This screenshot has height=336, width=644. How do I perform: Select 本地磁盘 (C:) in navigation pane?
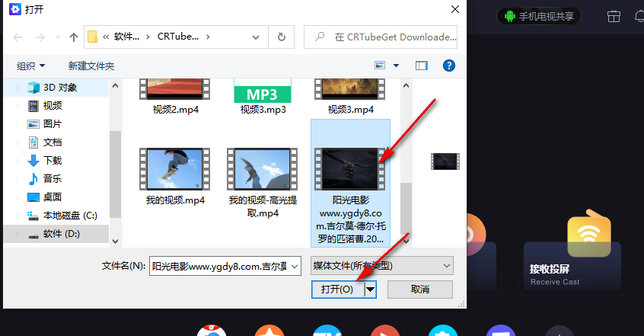pyautogui.click(x=56, y=216)
